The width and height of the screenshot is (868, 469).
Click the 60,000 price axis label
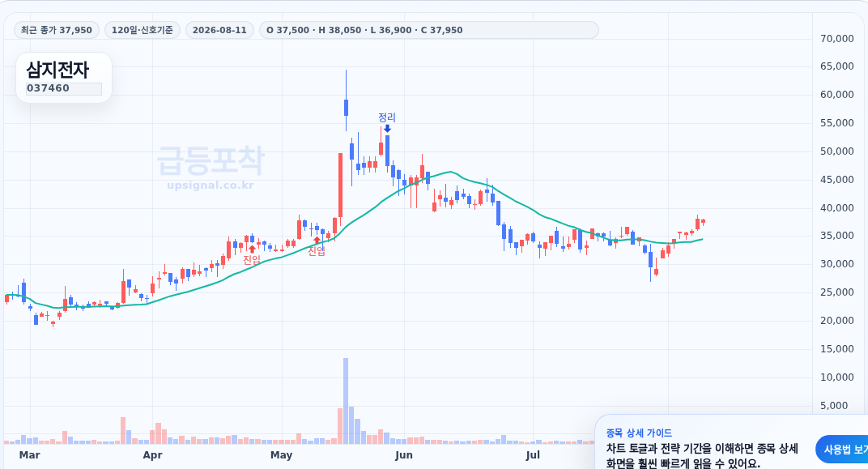[836, 95]
